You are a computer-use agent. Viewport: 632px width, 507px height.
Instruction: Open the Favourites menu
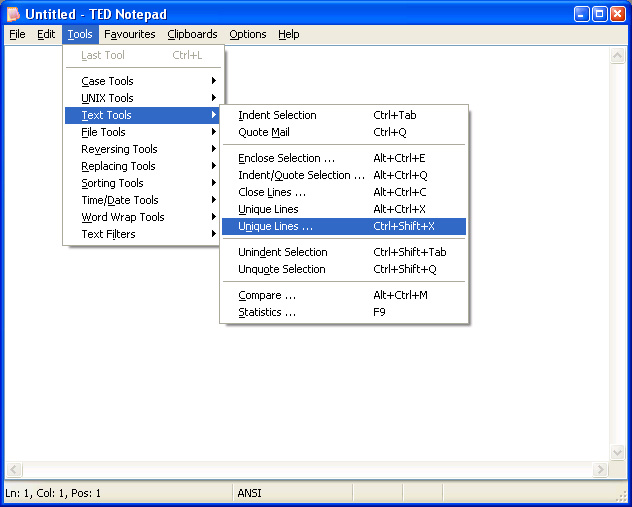tap(130, 34)
